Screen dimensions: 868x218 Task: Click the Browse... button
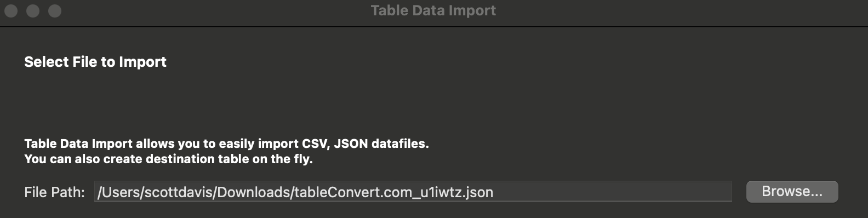pyautogui.click(x=792, y=192)
